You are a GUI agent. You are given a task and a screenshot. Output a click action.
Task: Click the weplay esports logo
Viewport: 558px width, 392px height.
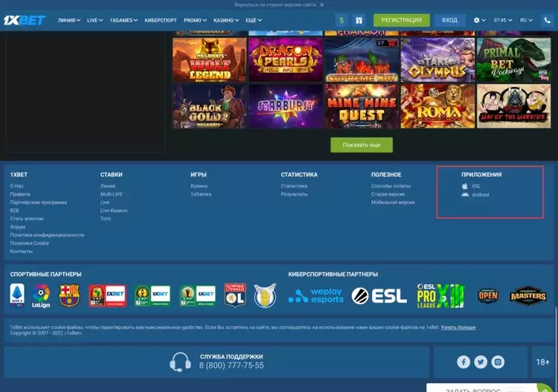click(x=316, y=296)
